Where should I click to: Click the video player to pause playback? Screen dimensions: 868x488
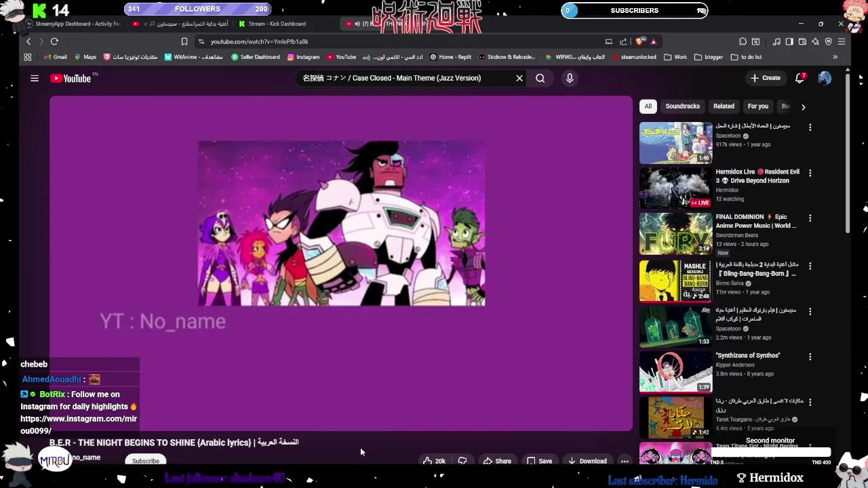click(x=341, y=263)
